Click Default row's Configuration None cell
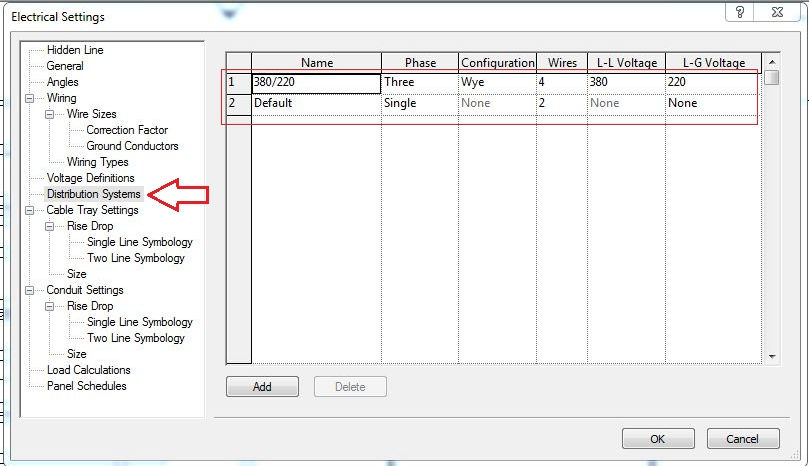 coord(497,104)
